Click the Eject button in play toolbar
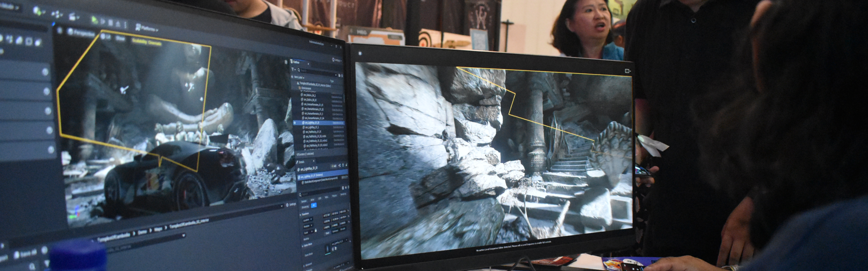The width and height of the screenshot is (868, 271). (x=118, y=24)
